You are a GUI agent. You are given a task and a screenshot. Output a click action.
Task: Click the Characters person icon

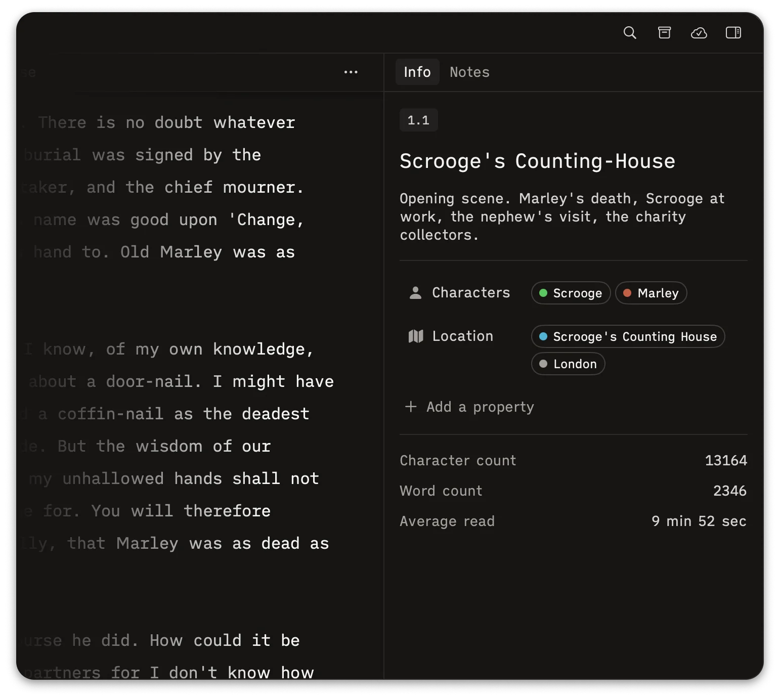click(x=415, y=293)
